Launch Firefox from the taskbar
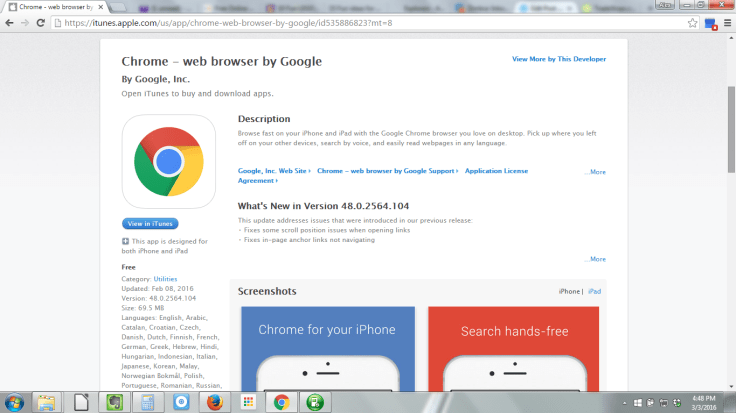 coord(215,403)
